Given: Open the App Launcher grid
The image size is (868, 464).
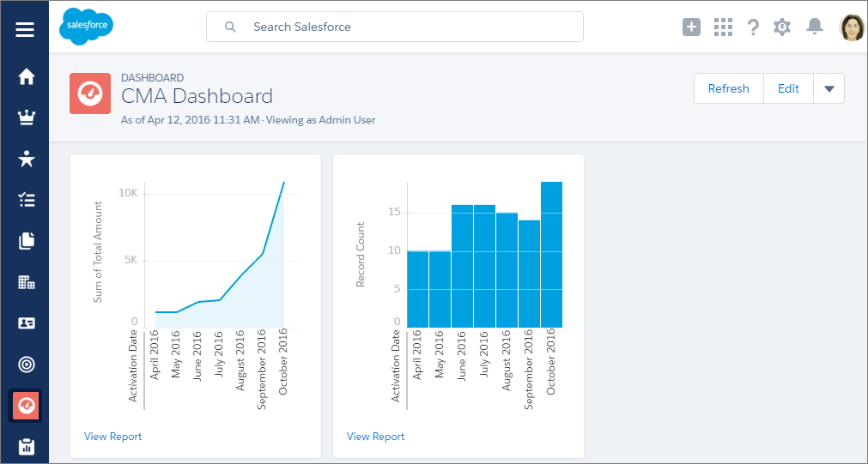Looking at the screenshot, I should click(723, 27).
